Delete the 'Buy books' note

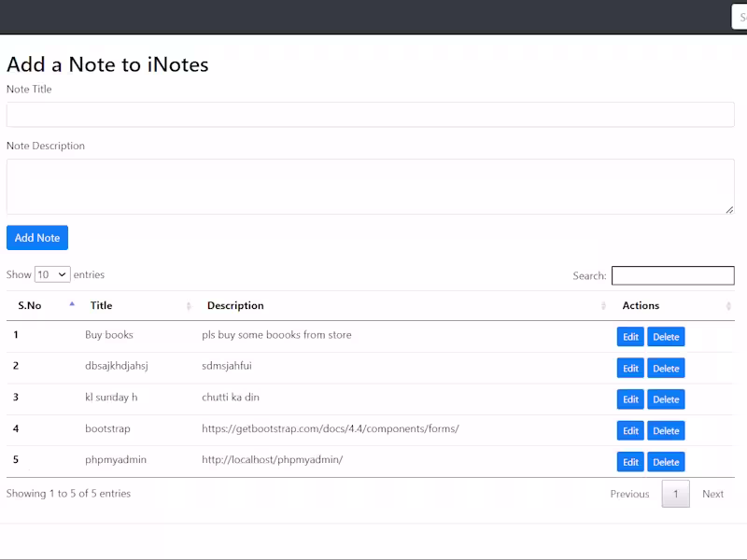click(666, 337)
